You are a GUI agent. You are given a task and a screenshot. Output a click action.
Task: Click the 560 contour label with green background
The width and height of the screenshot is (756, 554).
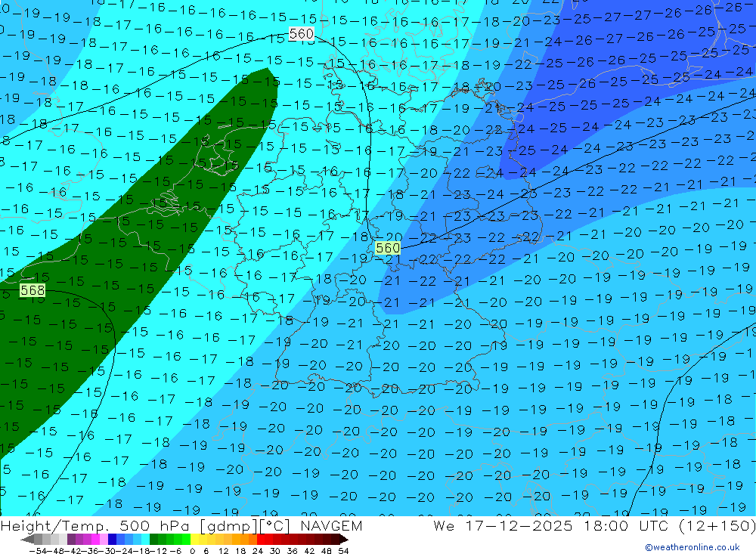coord(388,249)
